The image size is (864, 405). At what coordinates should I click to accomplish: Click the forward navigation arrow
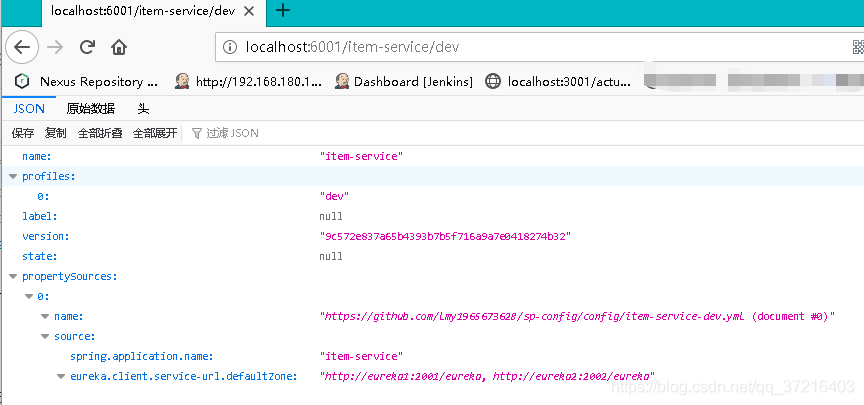pyautogui.click(x=55, y=47)
